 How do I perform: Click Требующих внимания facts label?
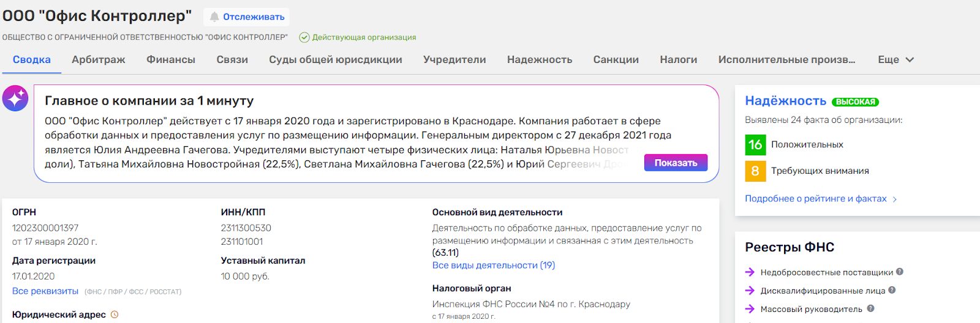[820, 171]
